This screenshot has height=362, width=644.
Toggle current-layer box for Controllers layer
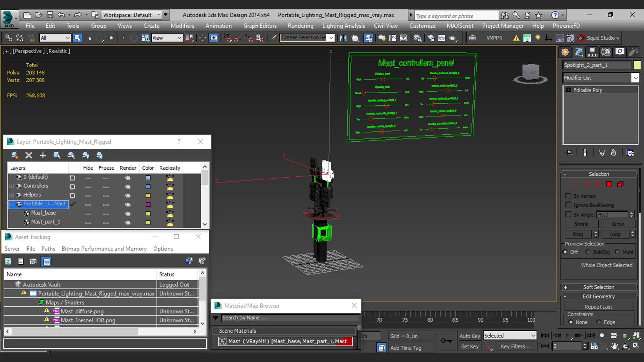coord(72,187)
